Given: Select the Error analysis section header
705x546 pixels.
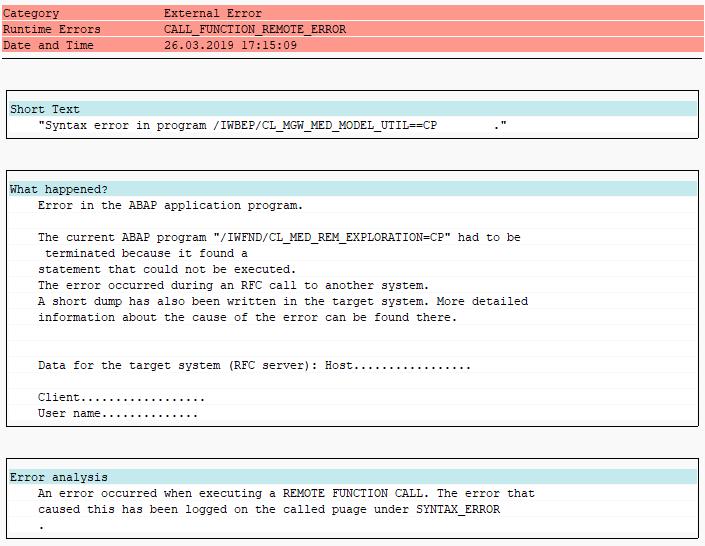Looking at the screenshot, I should pos(353,477).
